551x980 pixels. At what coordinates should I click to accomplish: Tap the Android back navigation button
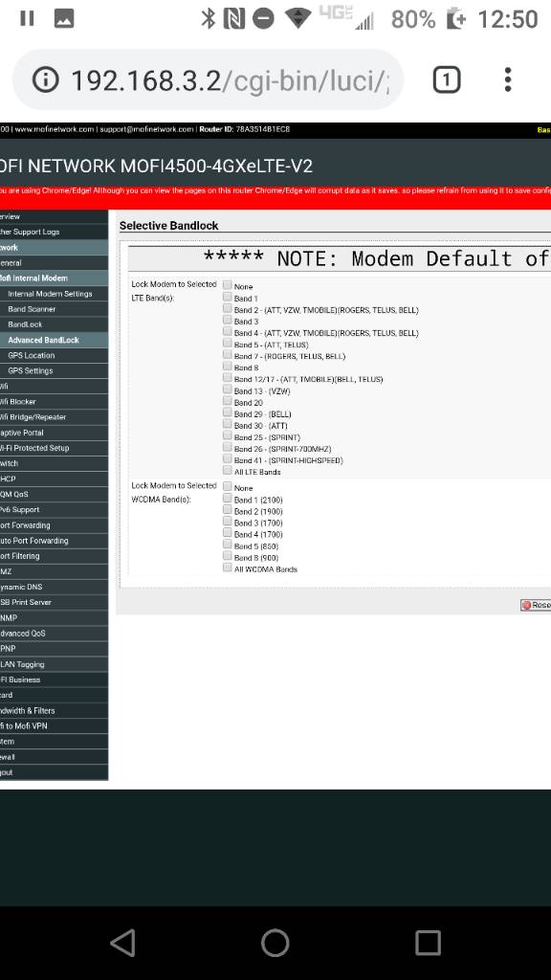(x=123, y=943)
